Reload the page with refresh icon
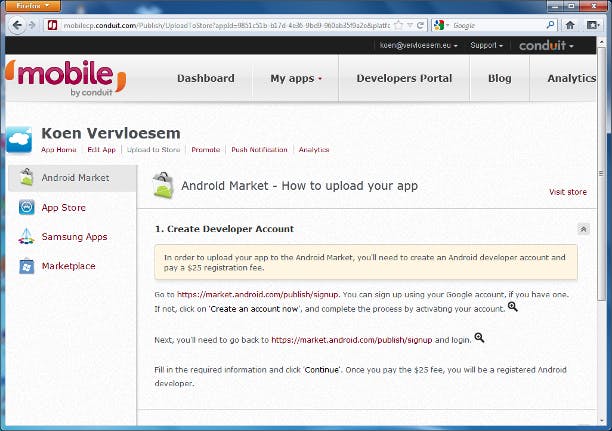This screenshot has height=431, width=612. pyautogui.click(x=420, y=25)
